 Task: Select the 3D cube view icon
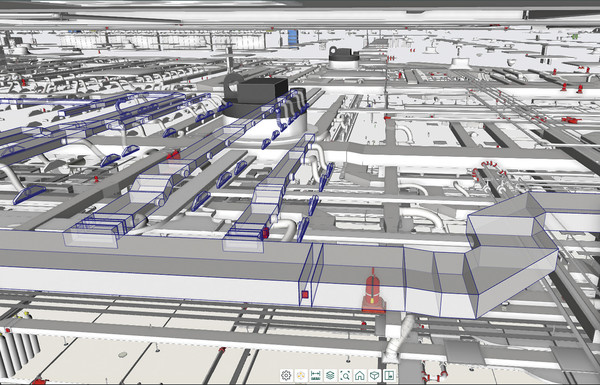click(375, 375)
